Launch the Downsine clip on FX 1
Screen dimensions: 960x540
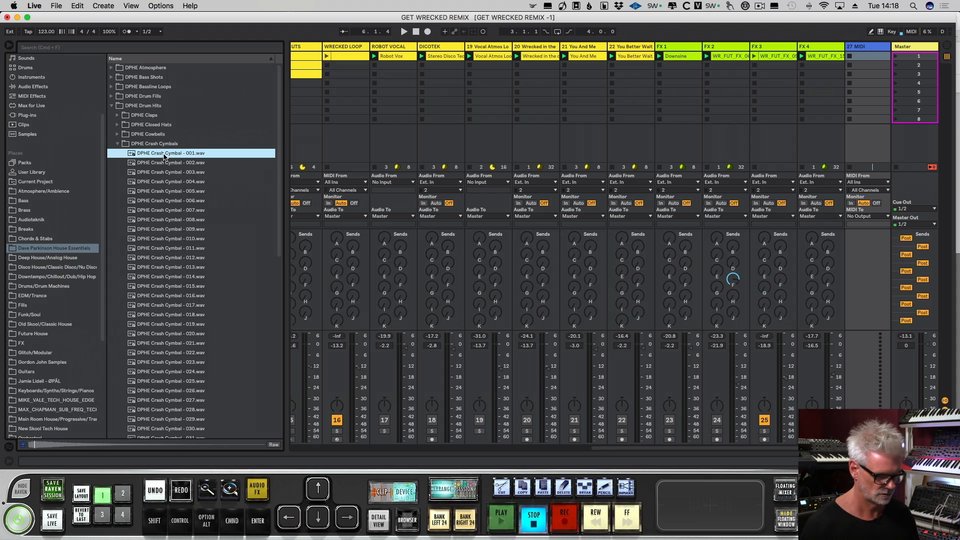tap(659, 56)
